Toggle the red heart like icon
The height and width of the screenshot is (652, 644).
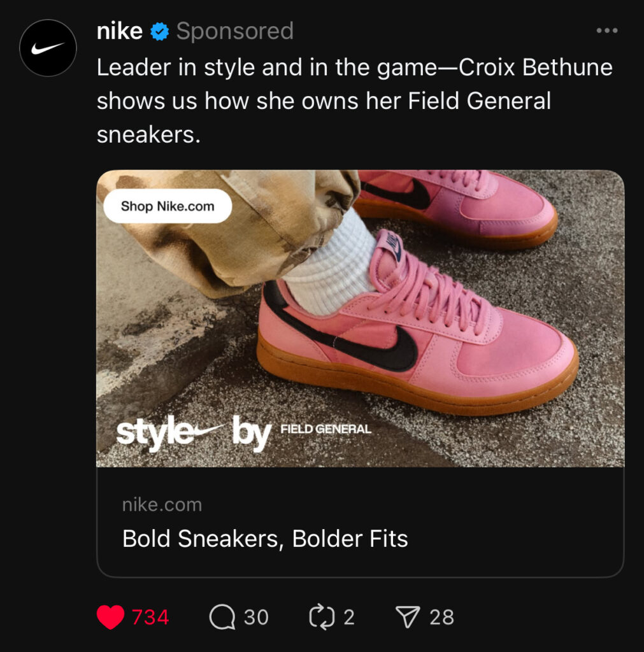pyautogui.click(x=110, y=617)
